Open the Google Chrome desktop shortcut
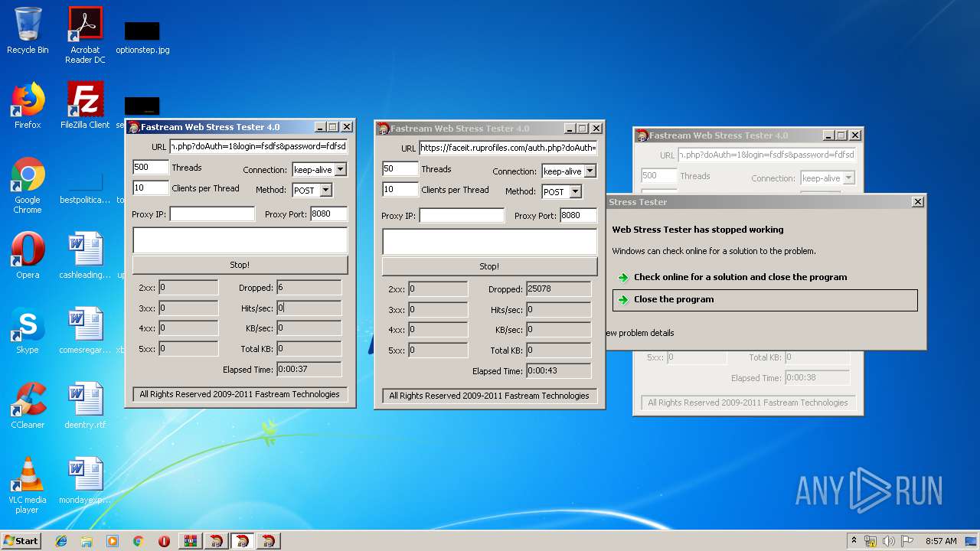980x551 pixels. (28, 185)
